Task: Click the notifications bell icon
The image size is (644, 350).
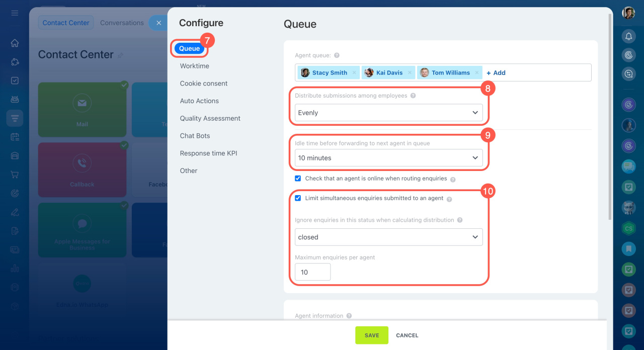Action: click(628, 36)
